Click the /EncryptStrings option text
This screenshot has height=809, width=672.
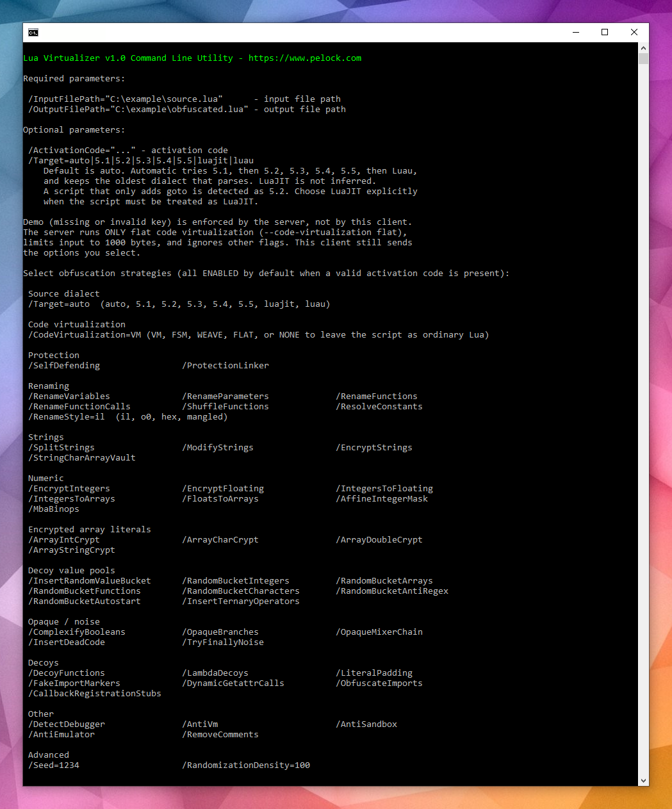(374, 448)
